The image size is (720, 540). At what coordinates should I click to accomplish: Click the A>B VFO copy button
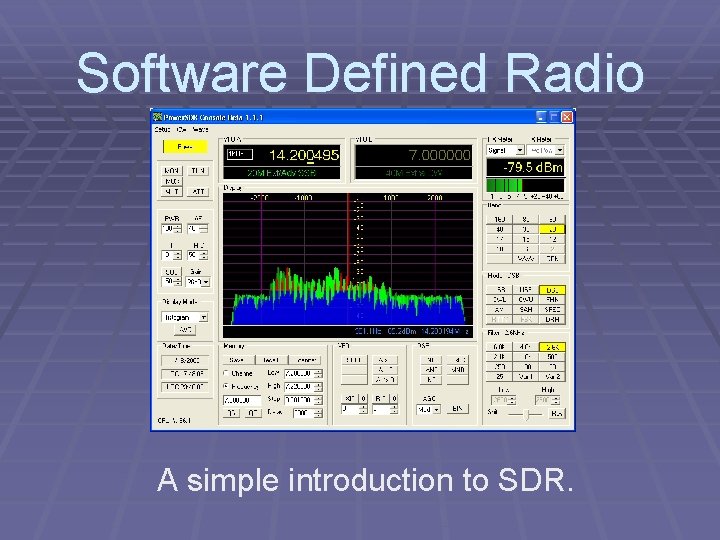[x=384, y=360]
